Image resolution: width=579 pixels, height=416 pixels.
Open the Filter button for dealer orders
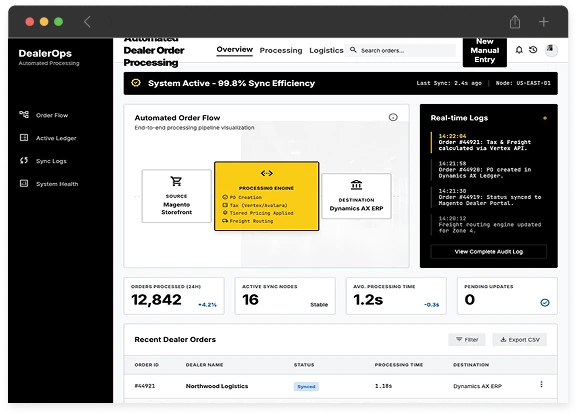(467, 339)
